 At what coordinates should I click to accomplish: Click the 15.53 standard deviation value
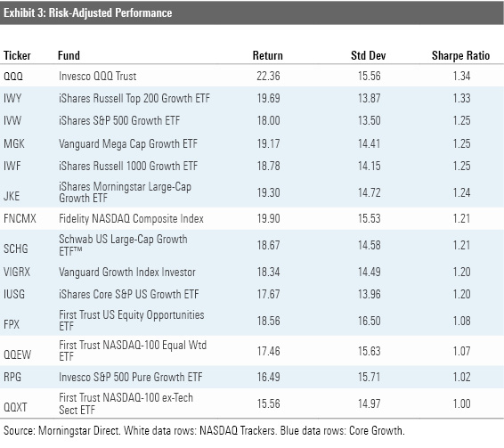(x=370, y=219)
